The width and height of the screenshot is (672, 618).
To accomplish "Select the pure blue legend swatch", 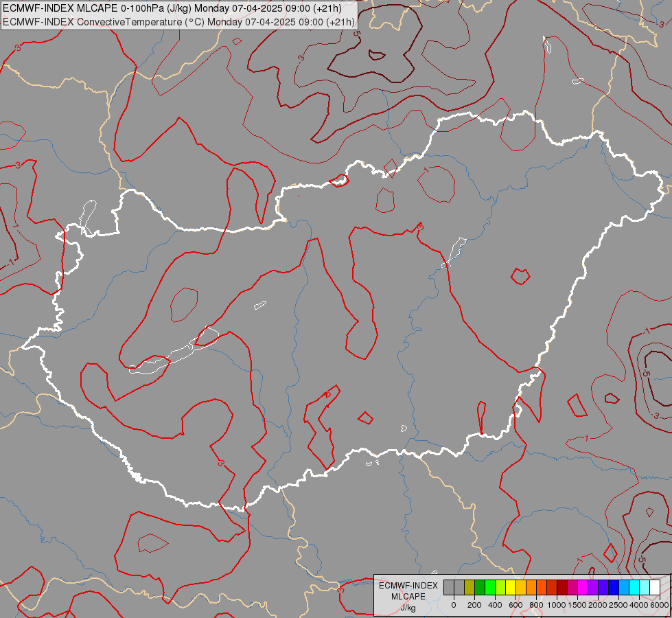I will (x=614, y=587).
